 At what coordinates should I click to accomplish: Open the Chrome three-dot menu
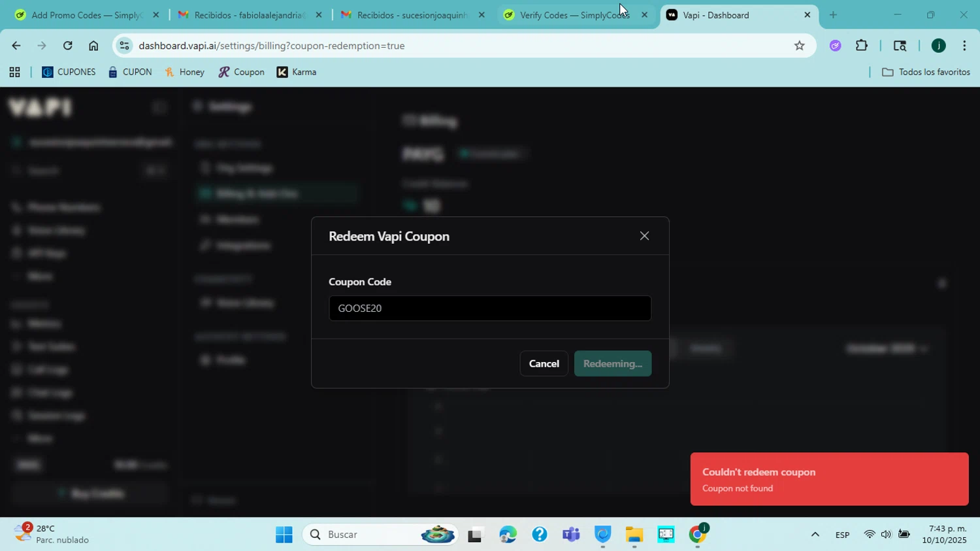964,46
